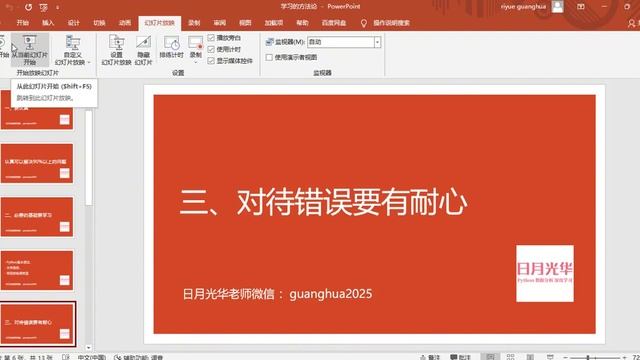Screen dimensions: 640x360
Task: Select the Slide Show (幻灯片放映) tab
Action: click(160, 23)
